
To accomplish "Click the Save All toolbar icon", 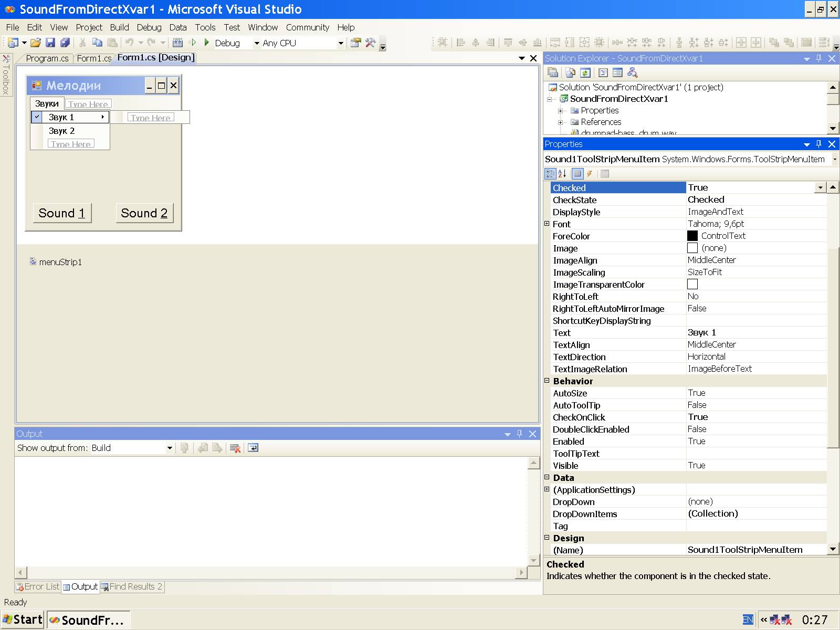I will tap(65, 43).
